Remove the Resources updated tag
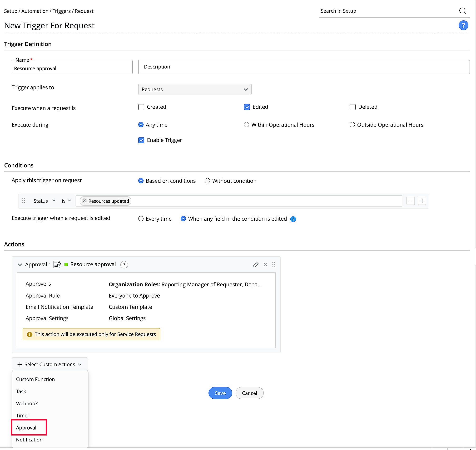 point(84,201)
